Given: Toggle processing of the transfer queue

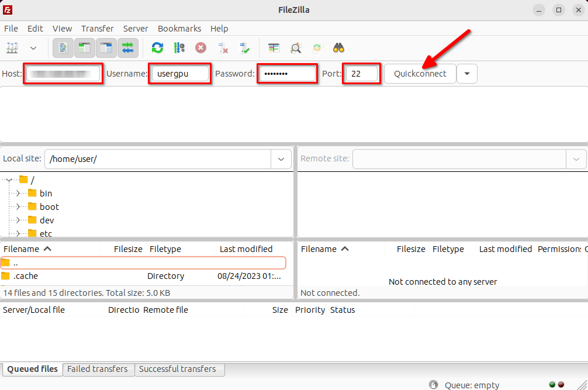Looking at the screenshot, I should (x=179, y=47).
